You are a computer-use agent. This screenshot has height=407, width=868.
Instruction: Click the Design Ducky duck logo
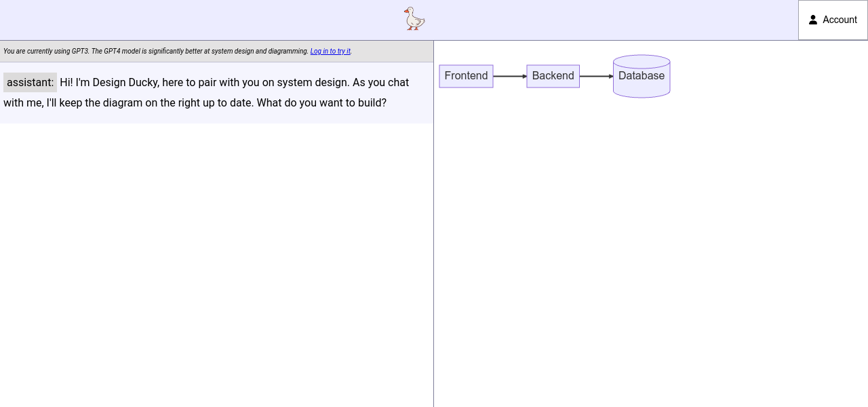tap(414, 19)
